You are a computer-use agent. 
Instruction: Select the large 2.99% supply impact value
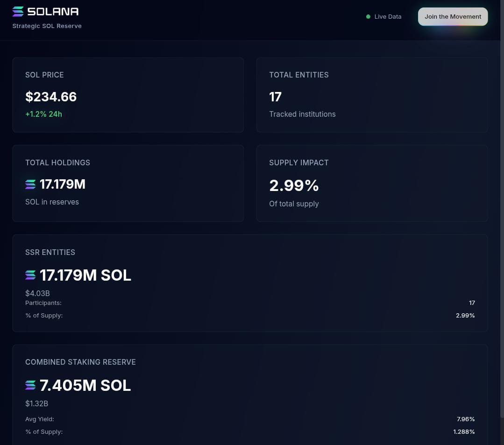294,185
